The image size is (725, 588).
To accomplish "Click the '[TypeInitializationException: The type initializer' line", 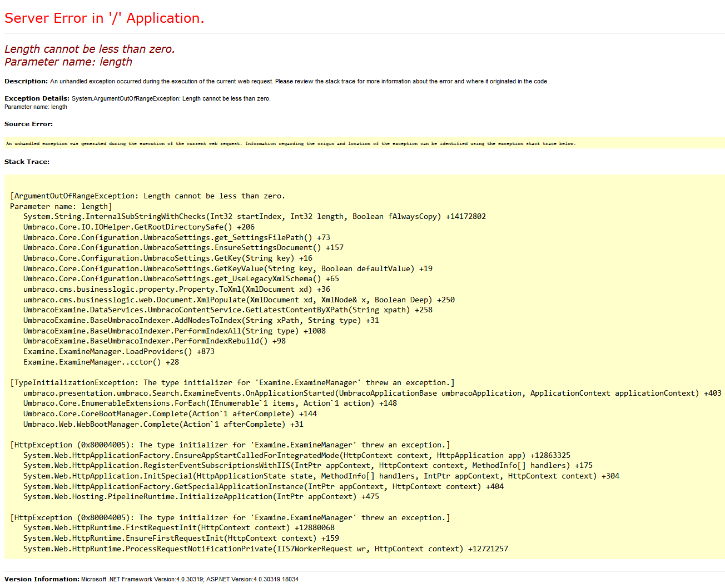I will [232, 382].
